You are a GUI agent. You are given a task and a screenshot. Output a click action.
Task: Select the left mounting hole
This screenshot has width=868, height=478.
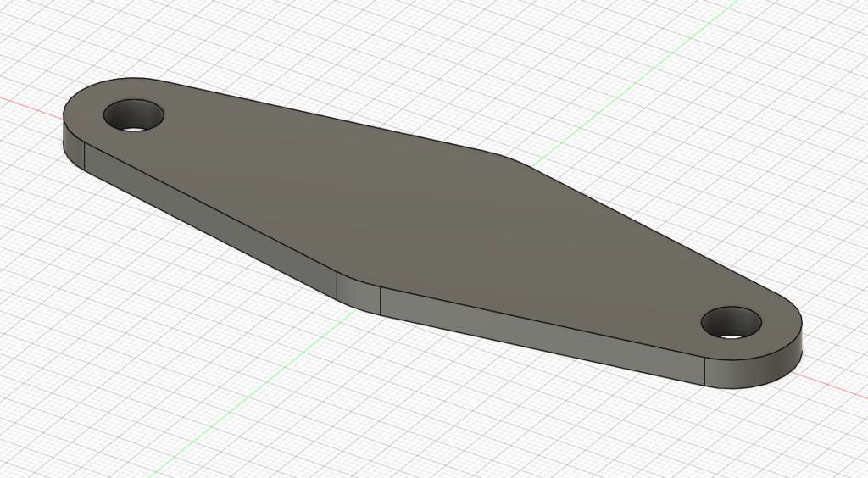tap(134, 115)
